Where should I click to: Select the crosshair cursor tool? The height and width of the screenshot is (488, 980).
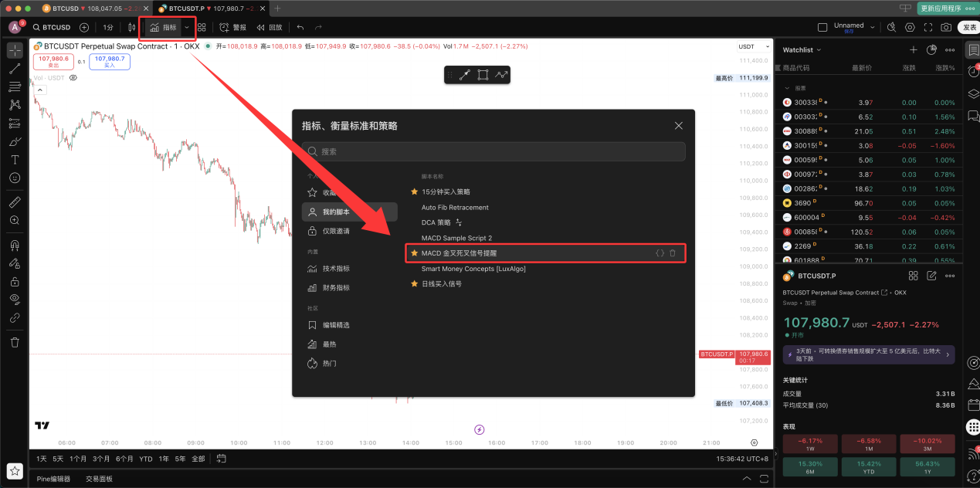pos(14,49)
